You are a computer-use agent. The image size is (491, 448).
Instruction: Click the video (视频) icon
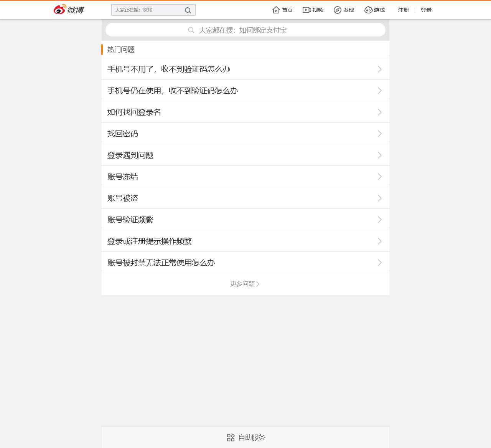[x=307, y=10]
